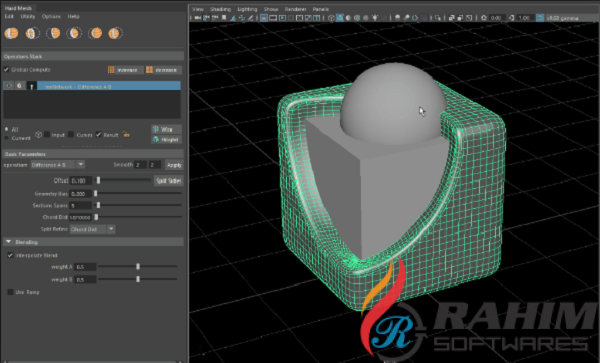Click the Offset slider handle

tap(98, 180)
